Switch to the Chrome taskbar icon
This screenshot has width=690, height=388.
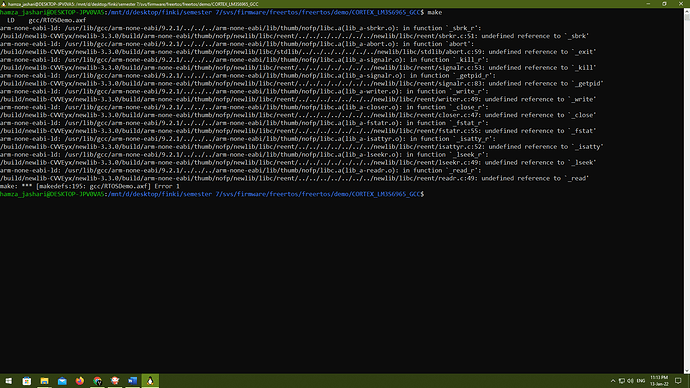point(97,381)
